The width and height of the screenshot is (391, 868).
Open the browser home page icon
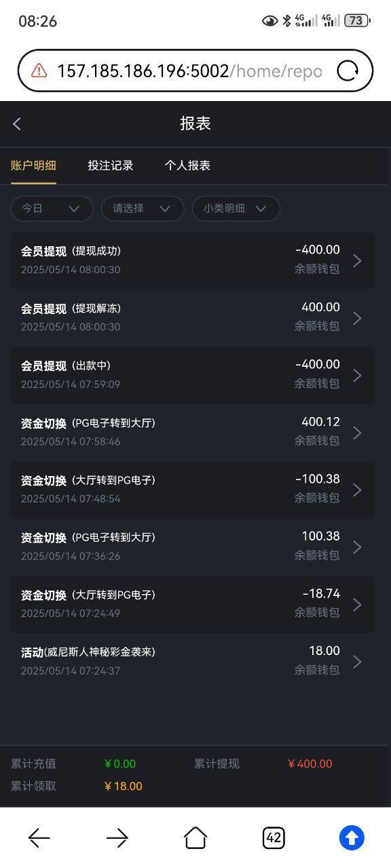point(195,838)
